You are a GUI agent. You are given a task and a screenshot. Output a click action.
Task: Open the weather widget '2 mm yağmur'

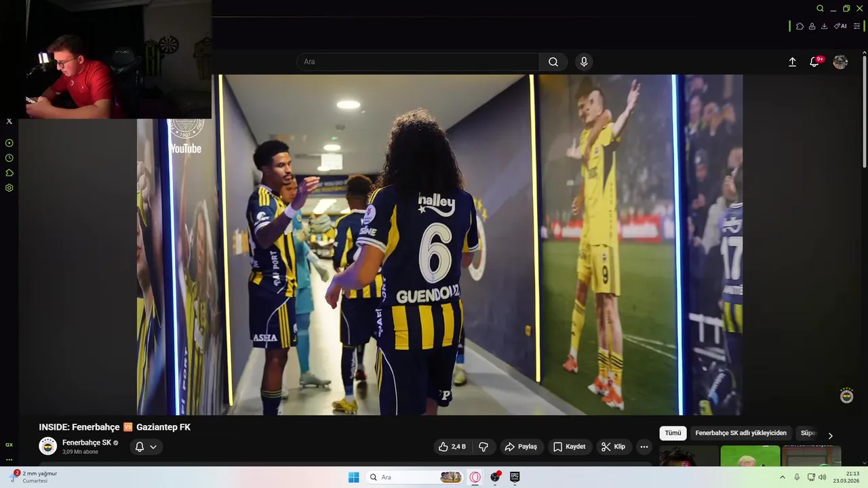coord(34,476)
